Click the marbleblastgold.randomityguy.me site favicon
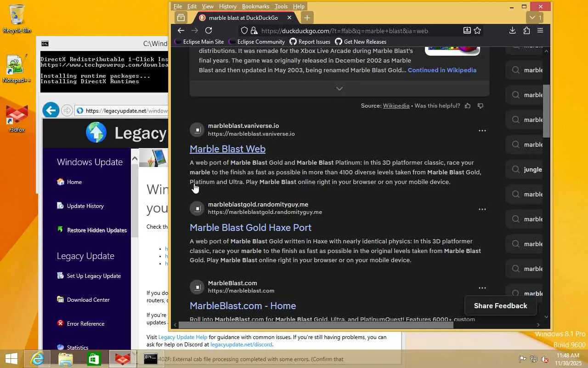This screenshot has height=368, width=588. tap(197, 208)
